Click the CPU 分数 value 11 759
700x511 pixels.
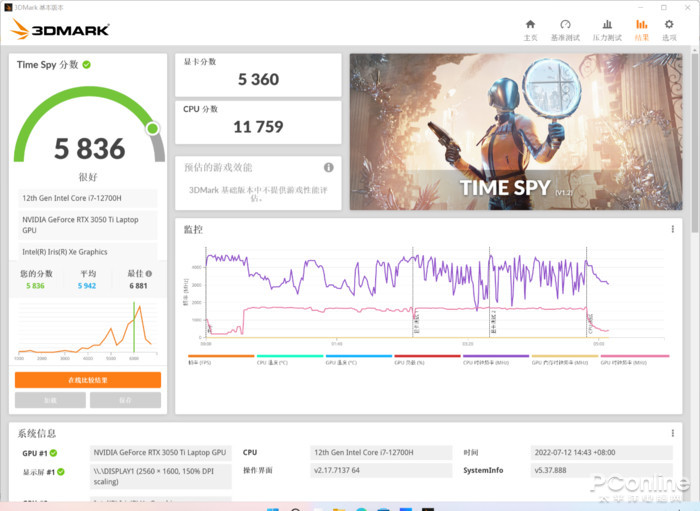click(258, 127)
